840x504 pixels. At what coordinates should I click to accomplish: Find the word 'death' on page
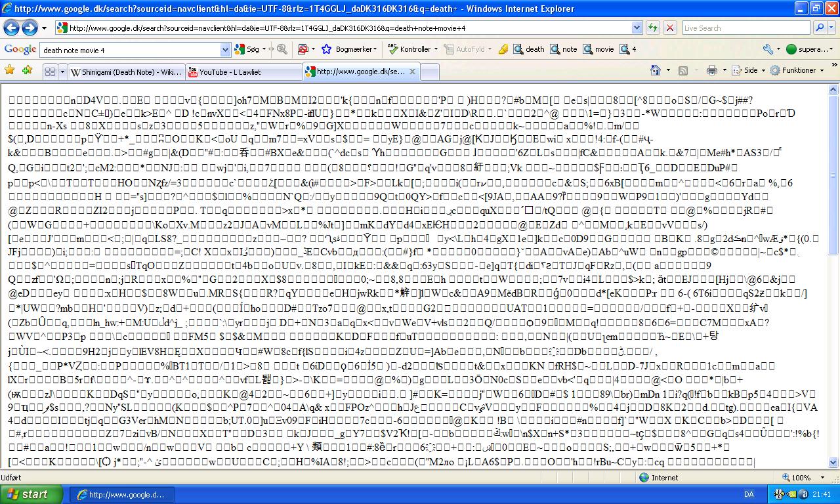(529, 49)
